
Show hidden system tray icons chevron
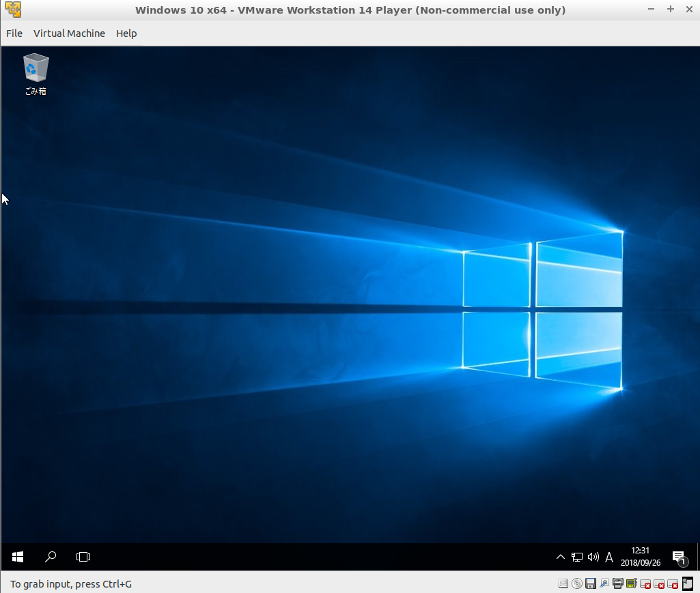pyautogui.click(x=560, y=557)
